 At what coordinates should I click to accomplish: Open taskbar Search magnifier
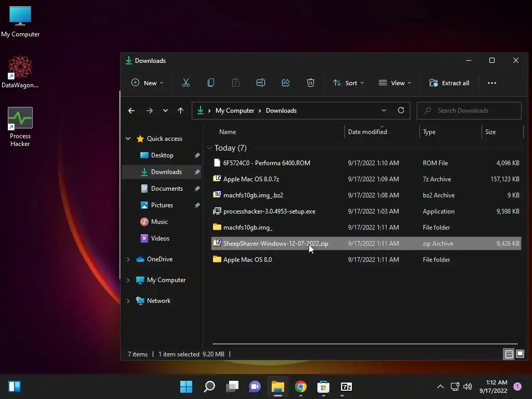click(x=209, y=387)
